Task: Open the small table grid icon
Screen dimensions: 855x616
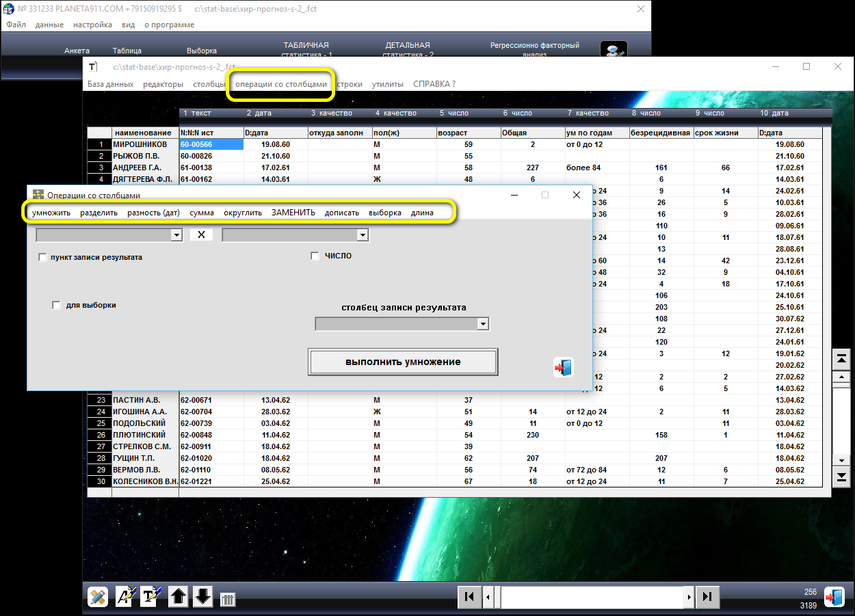Action: [x=228, y=600]
